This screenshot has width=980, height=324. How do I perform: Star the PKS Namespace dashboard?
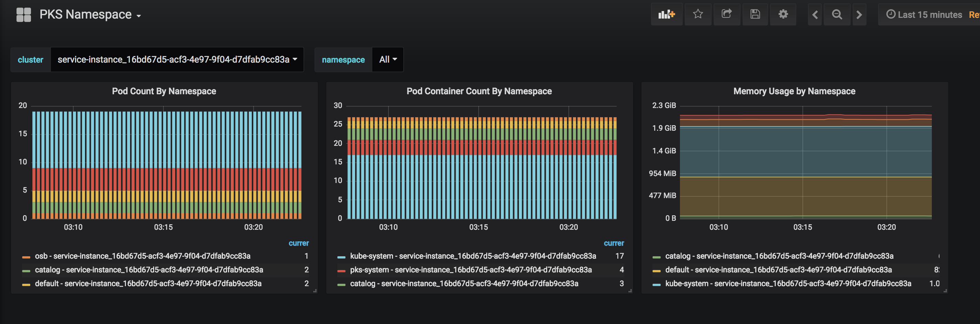point(698,14)
